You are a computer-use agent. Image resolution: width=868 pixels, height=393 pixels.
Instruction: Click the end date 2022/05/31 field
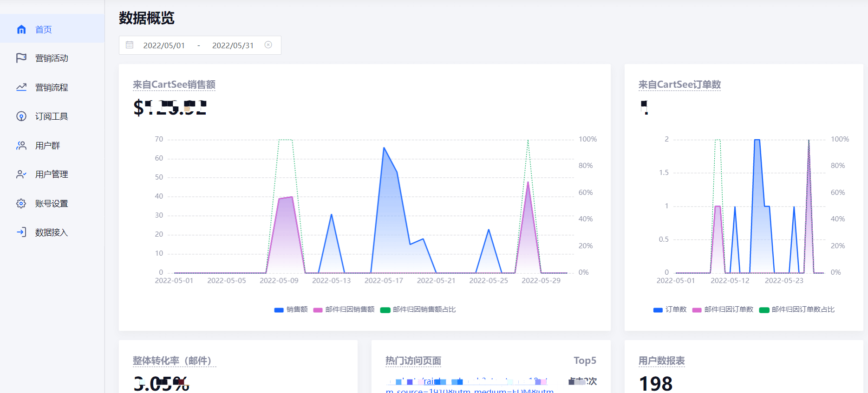(233, 45)
